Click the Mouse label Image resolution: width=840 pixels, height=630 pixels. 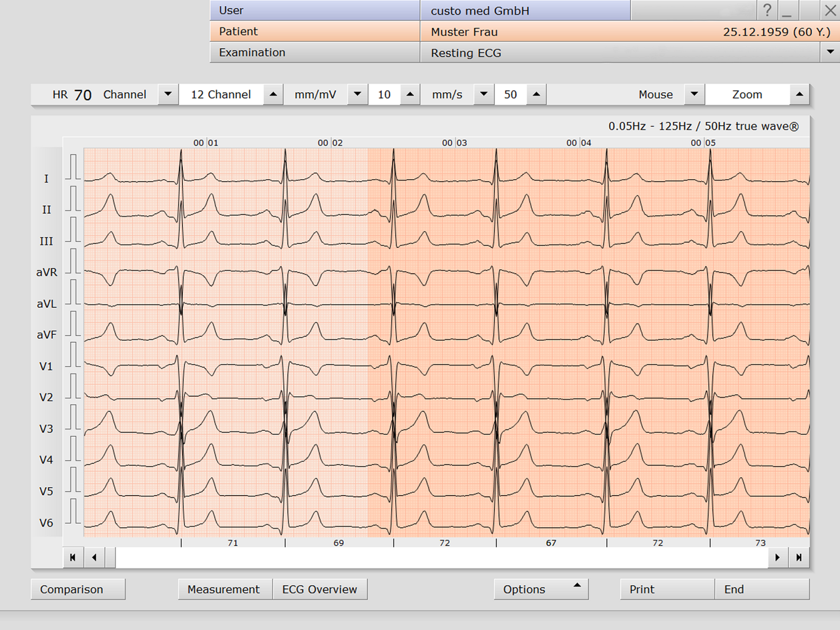656,94
